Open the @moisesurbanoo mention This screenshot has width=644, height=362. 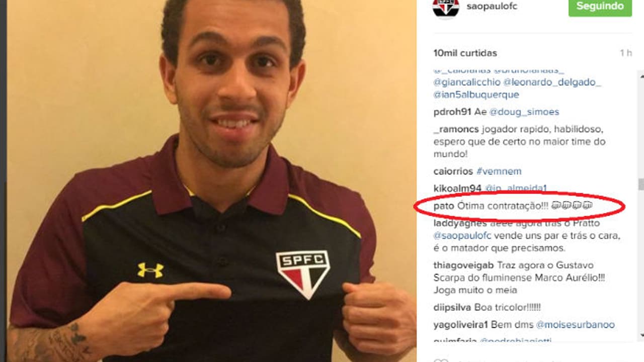575,325
